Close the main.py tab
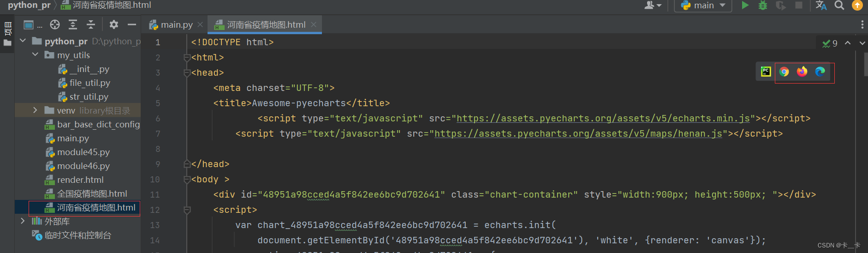Viewport: 868px width, 253px height. [x=200, y=24]
